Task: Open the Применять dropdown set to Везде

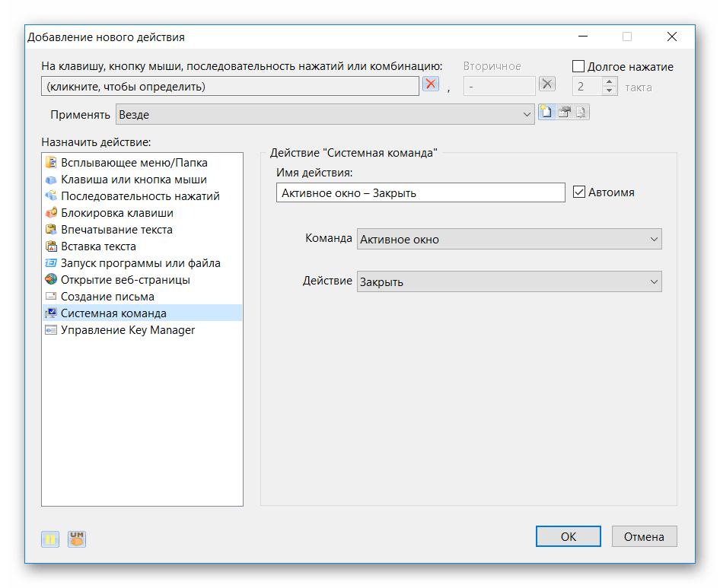Action: (325, 114)
